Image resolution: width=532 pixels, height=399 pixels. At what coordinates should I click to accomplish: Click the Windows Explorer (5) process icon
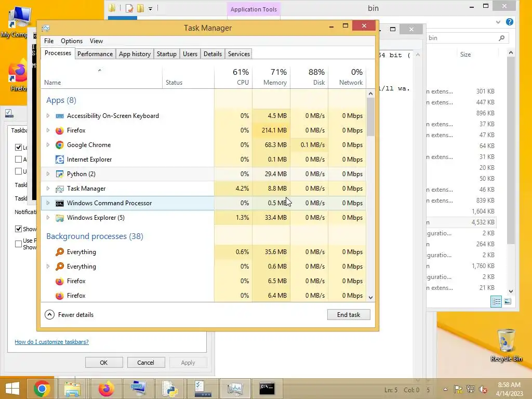point(60,218)
